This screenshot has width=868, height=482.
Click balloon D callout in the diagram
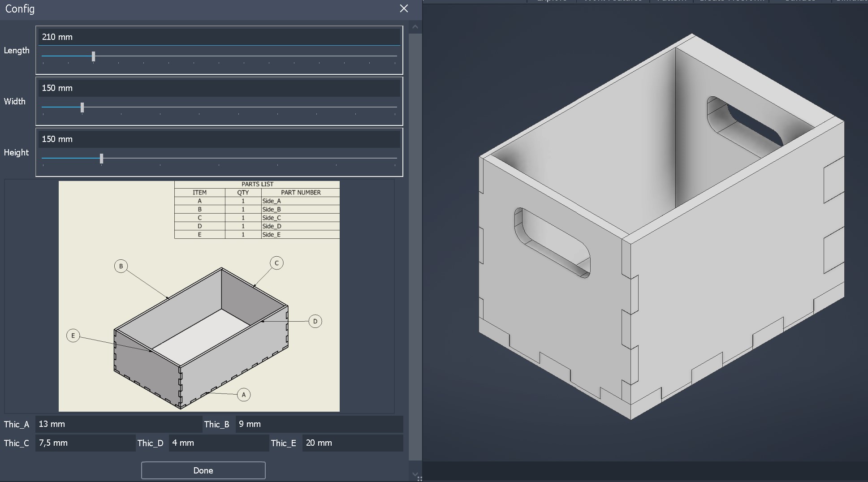coord(315,321)
